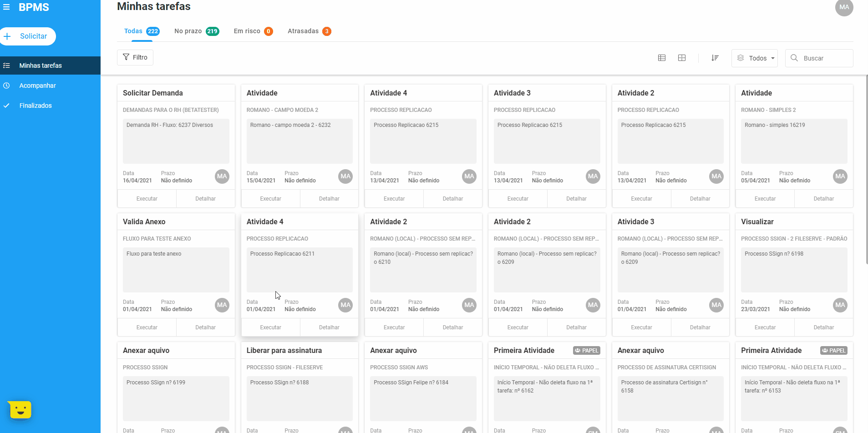This screenshot has height=433, width=868.
Task: Click the page vertical scrollbar
Action: click(x=866, y=169)
